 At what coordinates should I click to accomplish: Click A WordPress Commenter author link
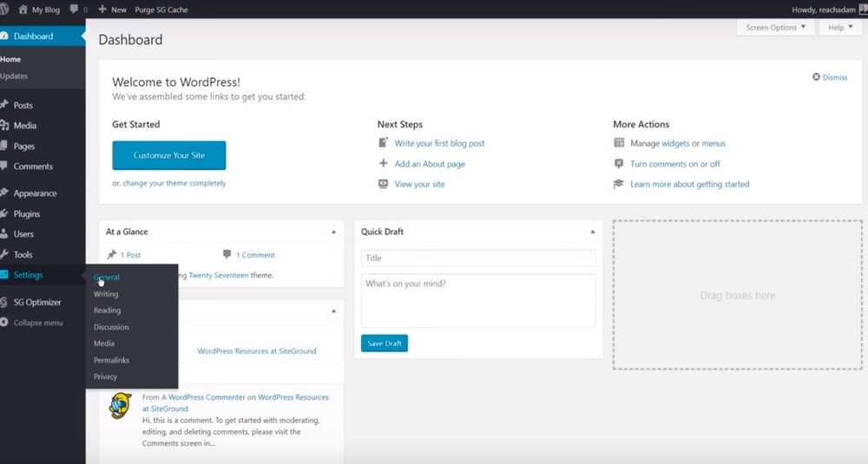pos(203,397)
